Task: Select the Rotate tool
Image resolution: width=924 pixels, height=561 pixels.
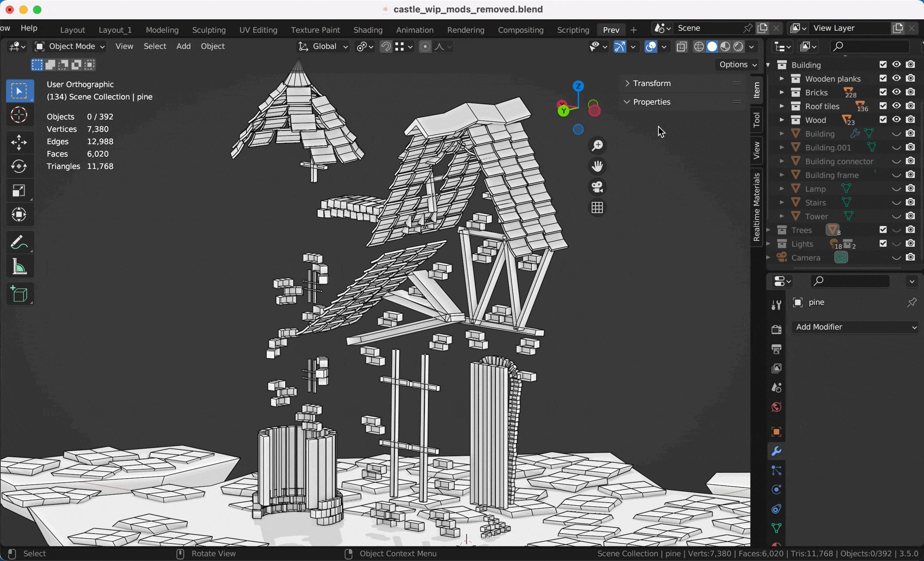Action: click(19, 166)
